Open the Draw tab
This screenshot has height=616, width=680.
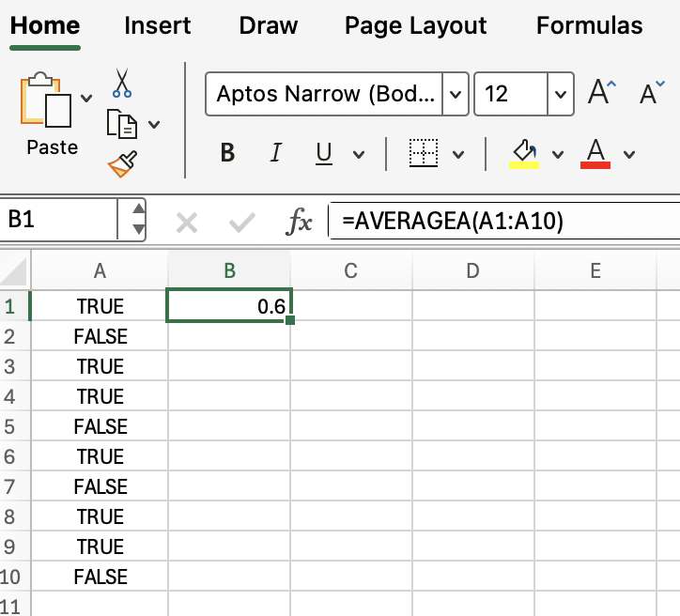[269, 25]
